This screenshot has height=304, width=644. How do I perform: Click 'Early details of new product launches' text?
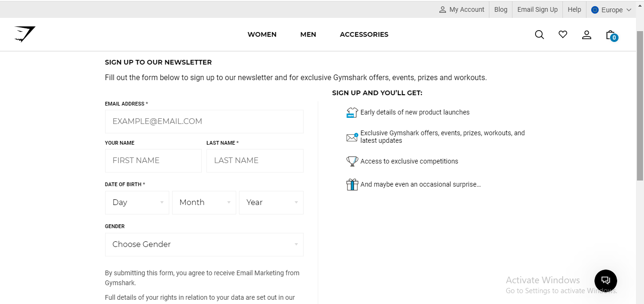tap(415, 112)
